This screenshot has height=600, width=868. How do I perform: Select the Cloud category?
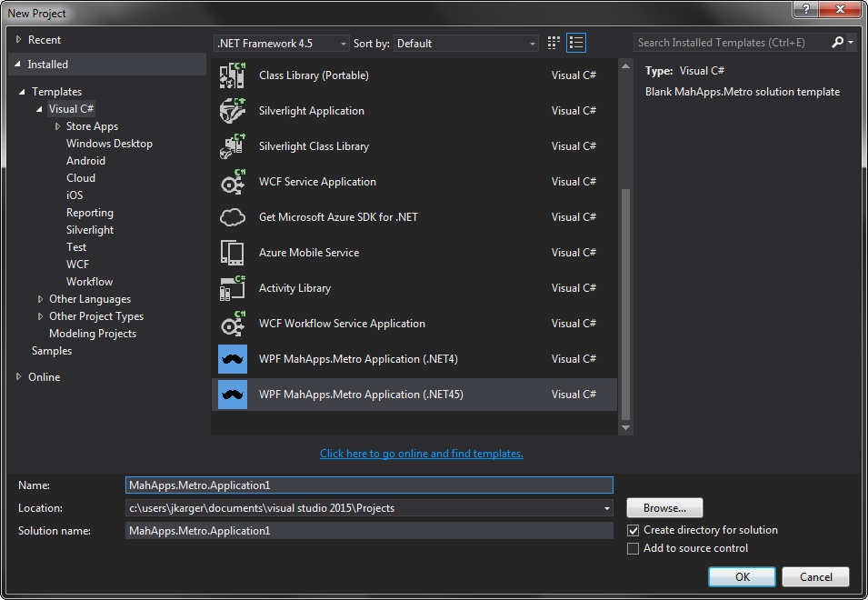tap(81, 177)
